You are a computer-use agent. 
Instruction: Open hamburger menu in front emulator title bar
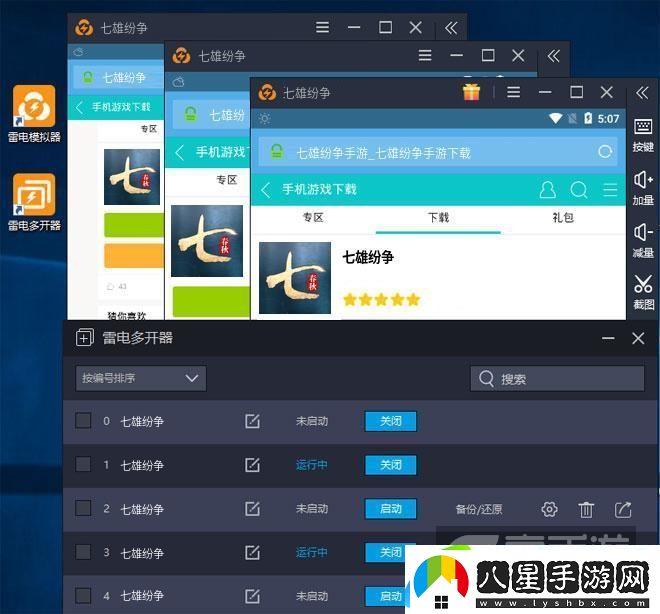[x=513, y=92]
